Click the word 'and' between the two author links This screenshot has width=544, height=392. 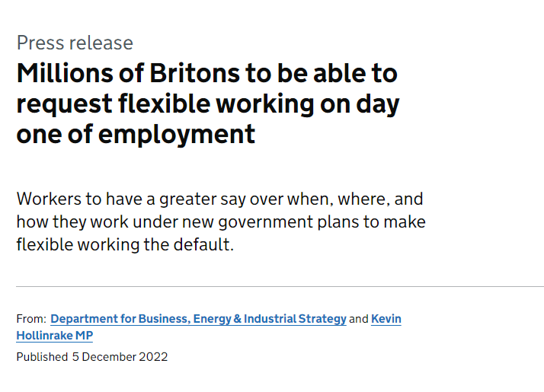coord(359,319)
